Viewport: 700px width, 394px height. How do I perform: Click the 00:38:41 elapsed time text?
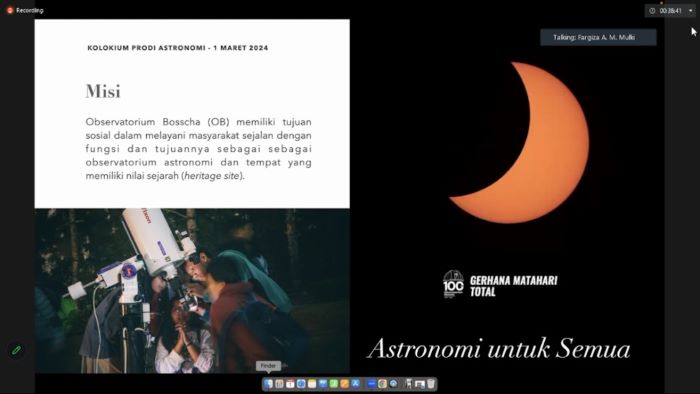[x=671, y=11]
